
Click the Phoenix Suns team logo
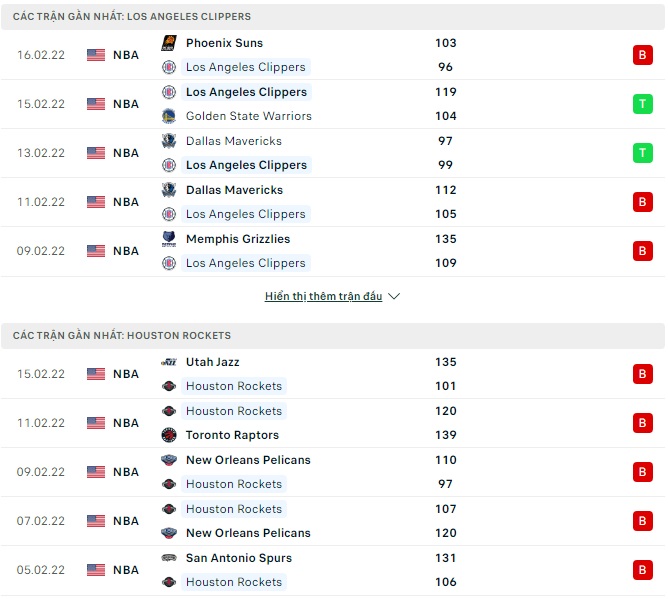point(168,43)
